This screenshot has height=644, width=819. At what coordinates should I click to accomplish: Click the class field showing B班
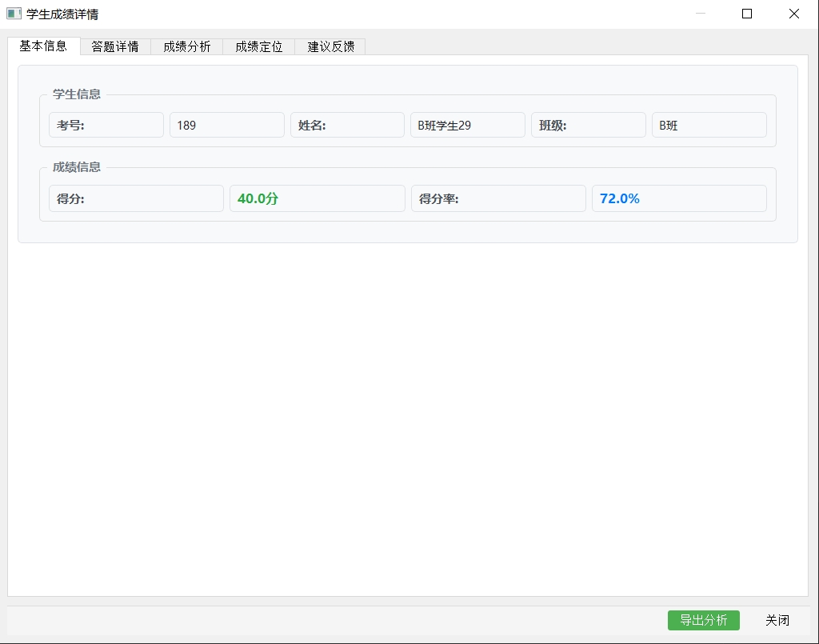pyautogui.click(x=709, y=125)
